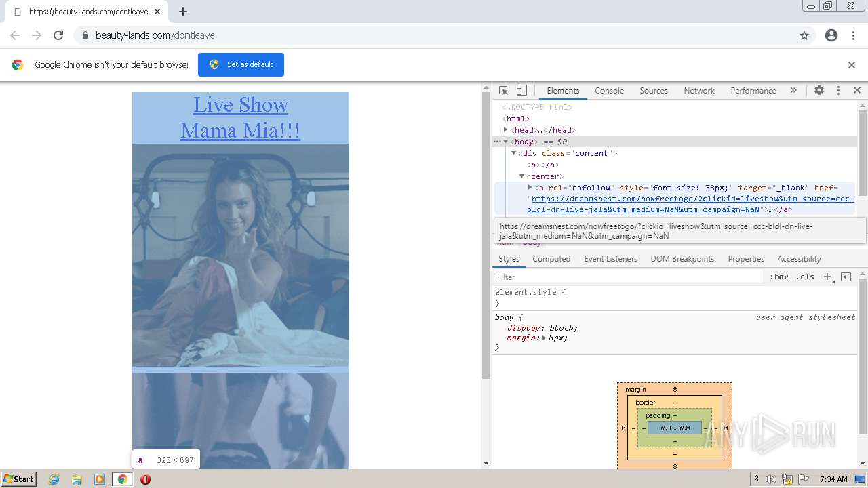Click the box model content size 693 × 698
Viewport: 868px width, 488px height.
(675, 428)
